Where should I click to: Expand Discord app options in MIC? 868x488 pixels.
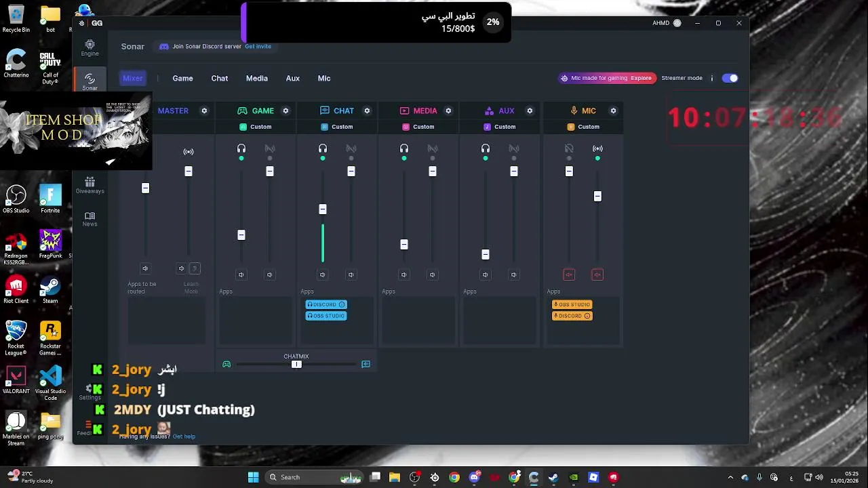pyautogui.click(x=587, y=316)
